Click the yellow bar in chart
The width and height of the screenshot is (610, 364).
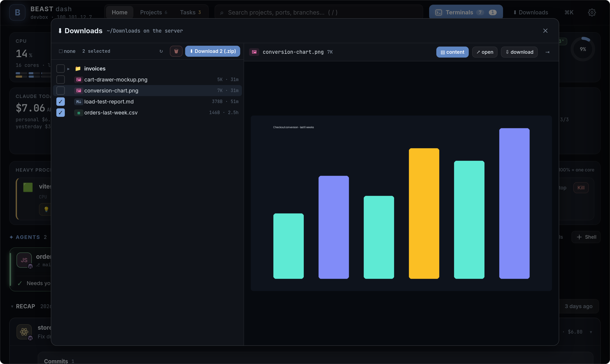424,213
